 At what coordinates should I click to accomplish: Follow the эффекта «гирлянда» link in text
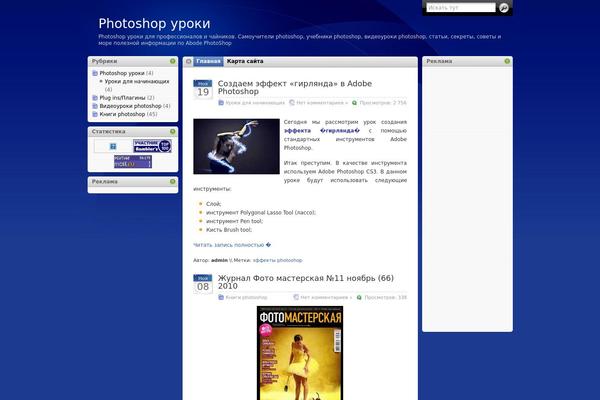(322, 131)
